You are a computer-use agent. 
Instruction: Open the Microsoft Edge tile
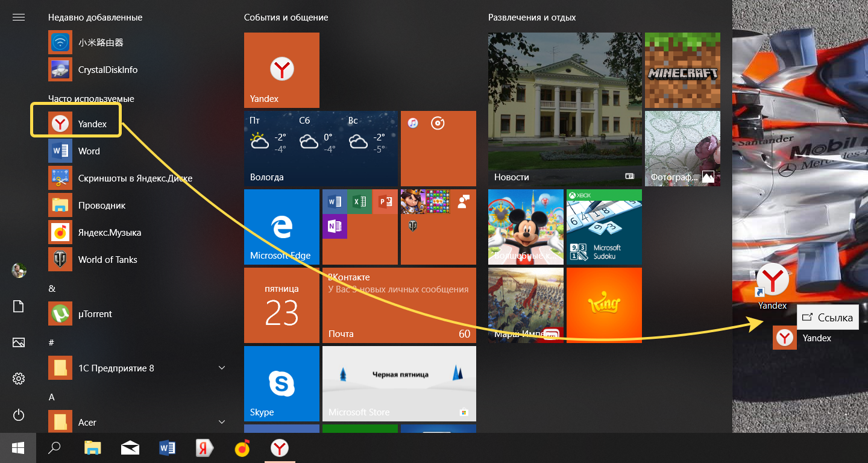281,227
